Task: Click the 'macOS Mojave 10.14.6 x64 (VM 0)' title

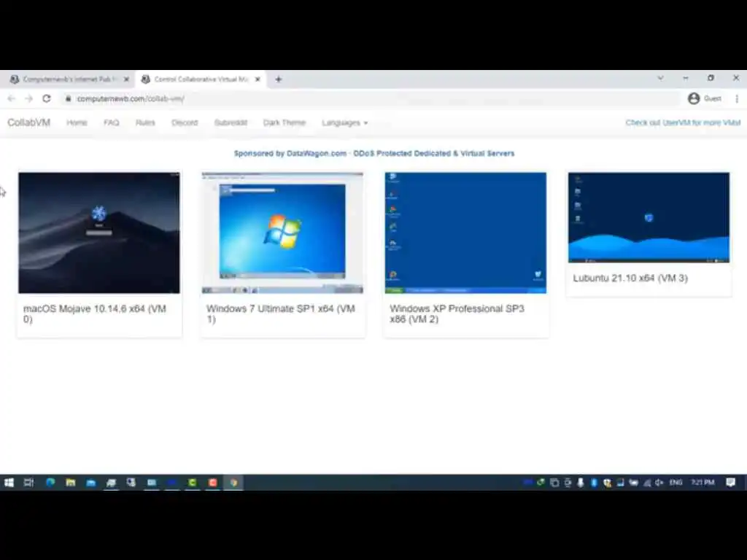Action: pos(95,314)
